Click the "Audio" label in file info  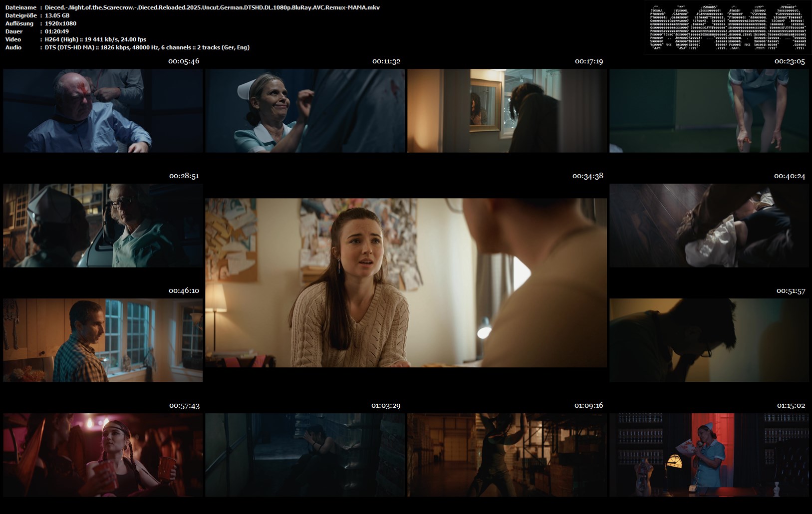pos(13,47)
